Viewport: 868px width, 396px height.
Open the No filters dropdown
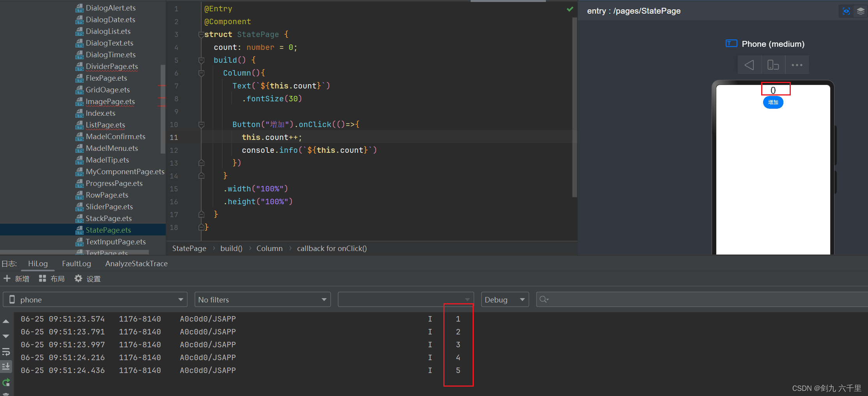click(262, 299)
